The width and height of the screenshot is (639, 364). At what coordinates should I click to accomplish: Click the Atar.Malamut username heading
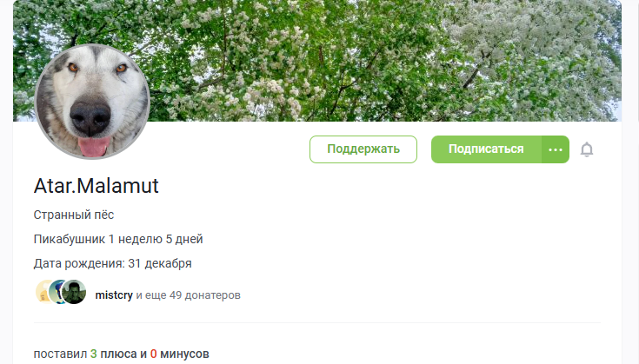(x=97, y=186)
